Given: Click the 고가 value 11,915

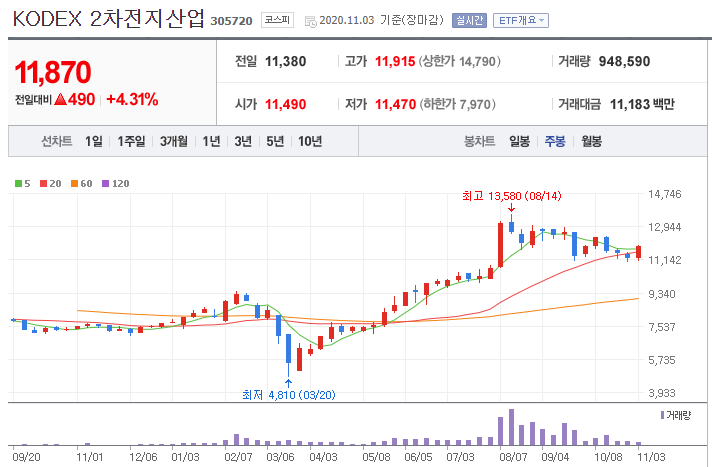Looking at the screenshot, I should 395,61.
